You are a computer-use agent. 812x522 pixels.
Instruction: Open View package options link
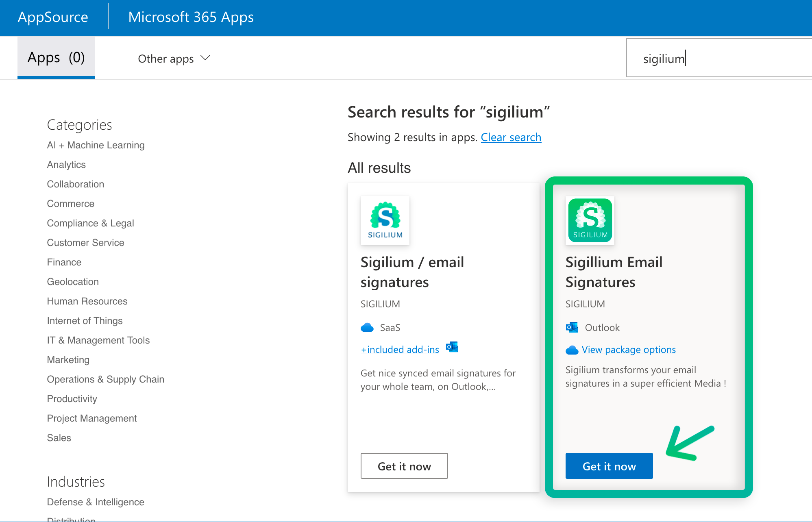point(629,350)
